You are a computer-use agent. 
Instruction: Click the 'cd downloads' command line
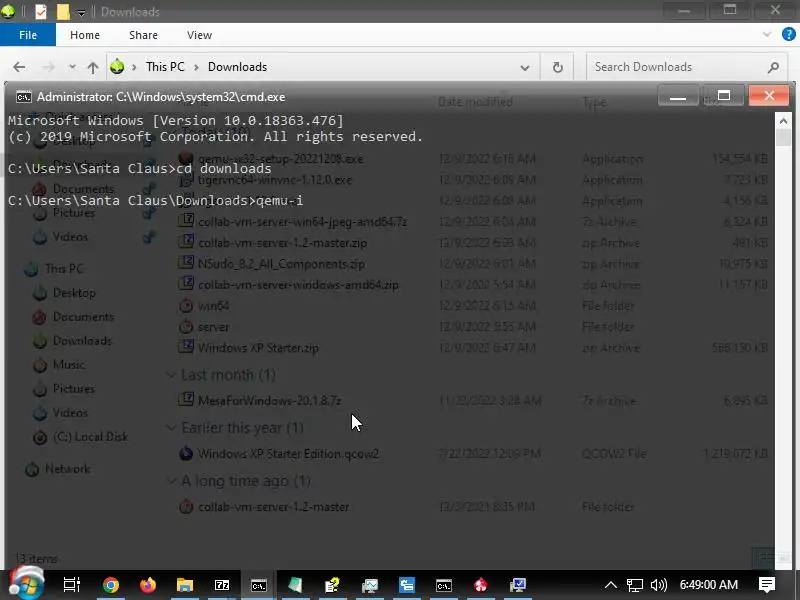point(139,168)
